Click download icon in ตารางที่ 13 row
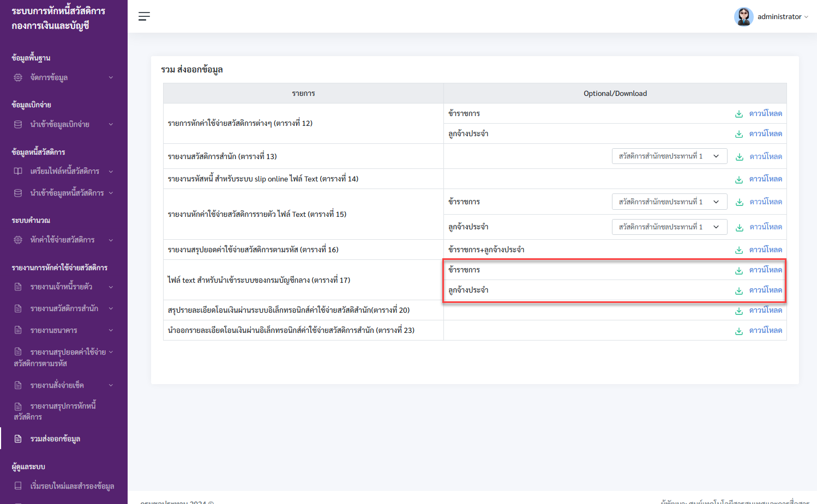This screenshot has width=817, height=504. pyautogui.click(x=740, y=157)
